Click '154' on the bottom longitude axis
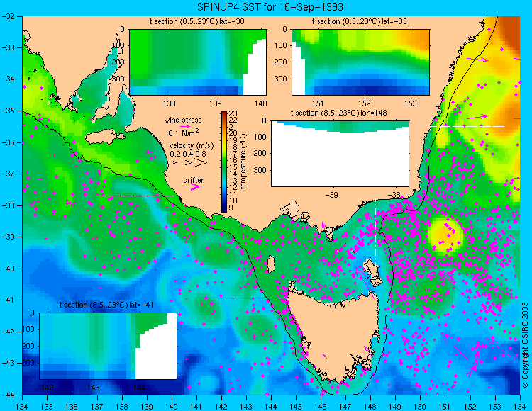The height and width of the screenshot is (411, 532). [520, 407]
